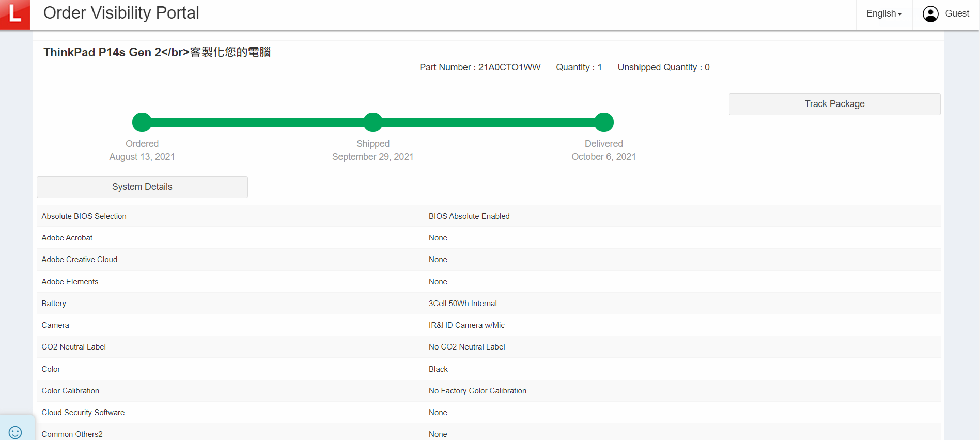Click the Track Package button
980x440 pixels.
tap(834, 104)
